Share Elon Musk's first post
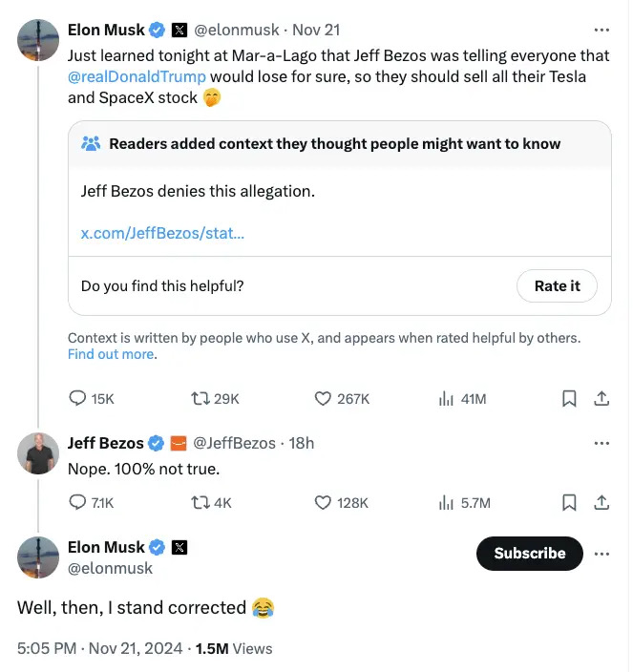Screen dimensions: 633x672 point(601,399)
